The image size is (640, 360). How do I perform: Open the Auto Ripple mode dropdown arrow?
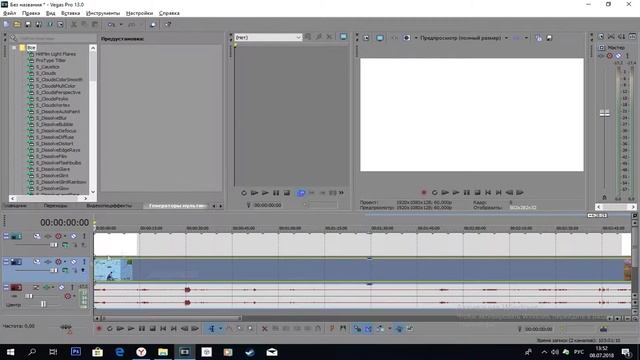tap(390, 329)
